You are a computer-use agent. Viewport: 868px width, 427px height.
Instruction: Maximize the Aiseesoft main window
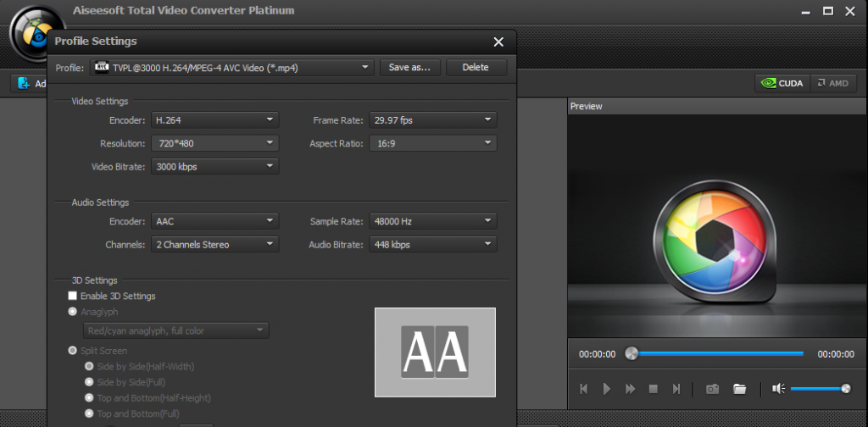(x=828, y=11)
